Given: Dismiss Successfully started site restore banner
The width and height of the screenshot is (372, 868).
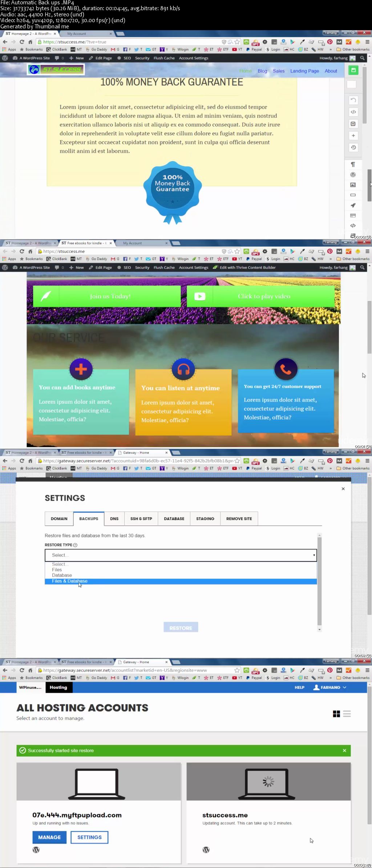Looking at the screenshot, I should 344,751.
